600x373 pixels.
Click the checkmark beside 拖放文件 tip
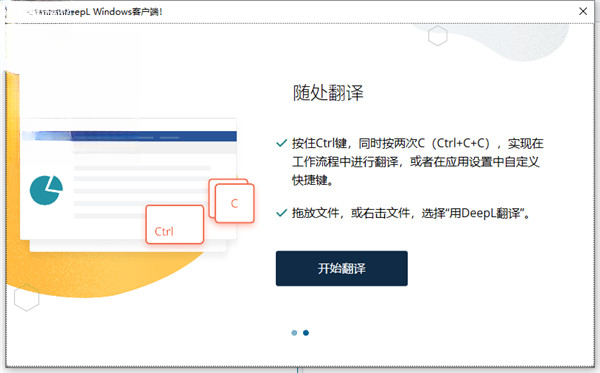282,213
